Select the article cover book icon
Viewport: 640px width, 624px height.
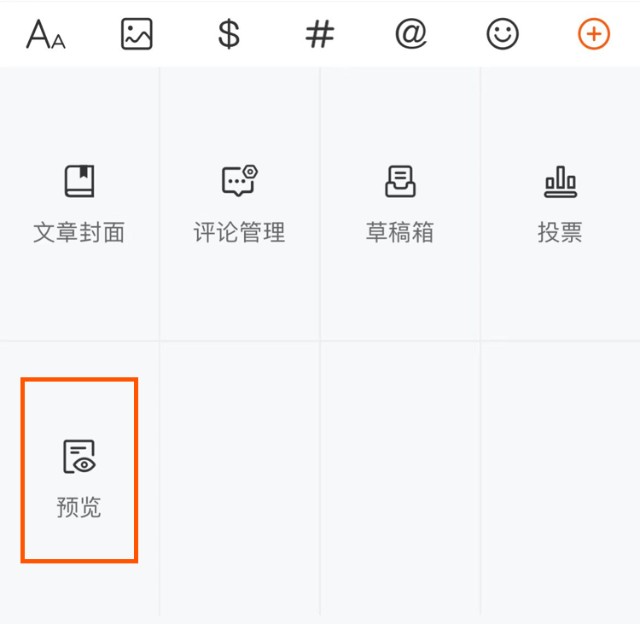pos(80,181)
